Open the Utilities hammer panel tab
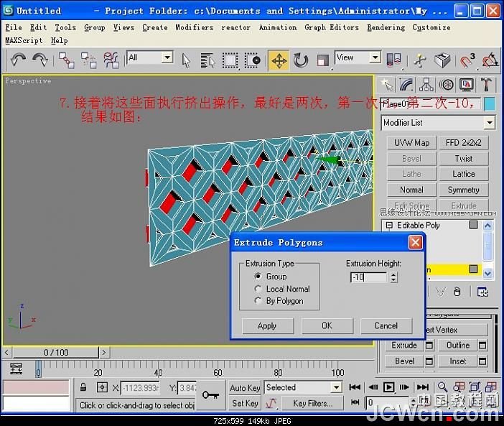504x426 pixels. [486, 85]
